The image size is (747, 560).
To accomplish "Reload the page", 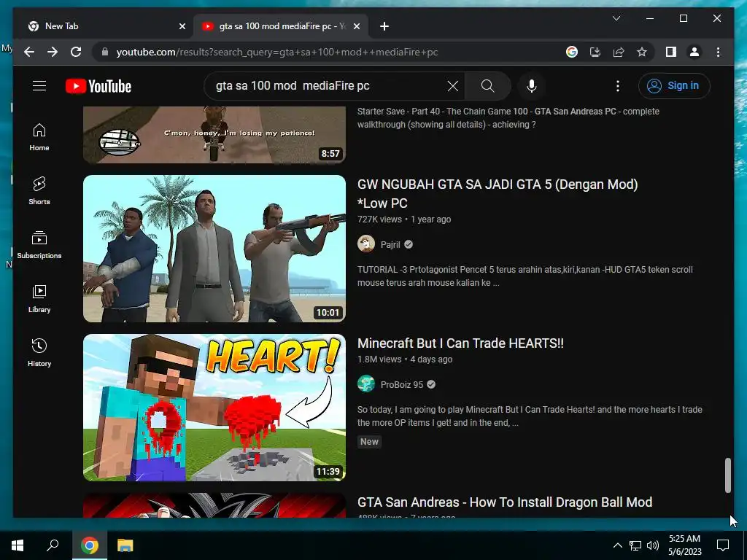I will [76, 52].
